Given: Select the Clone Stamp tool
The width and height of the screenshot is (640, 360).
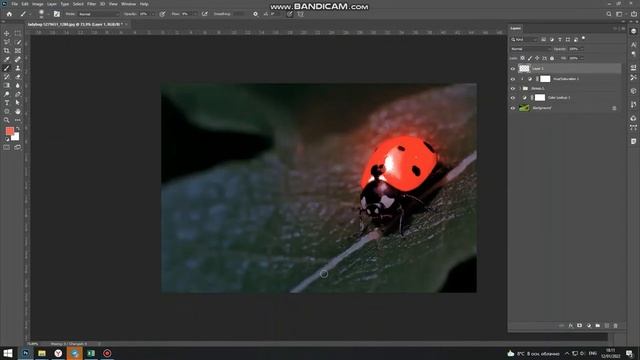Looking at the screenshot, I should [18, 68].
